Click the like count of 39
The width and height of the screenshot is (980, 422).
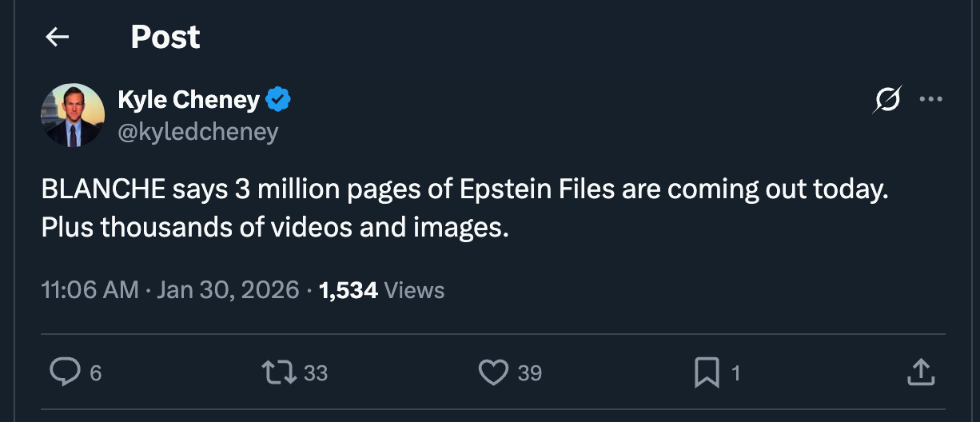(529, 372)
